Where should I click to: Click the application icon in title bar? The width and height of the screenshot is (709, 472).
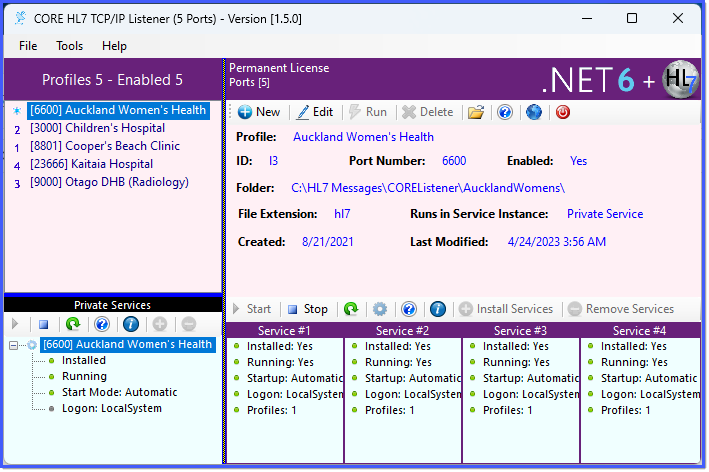point(20,19)
